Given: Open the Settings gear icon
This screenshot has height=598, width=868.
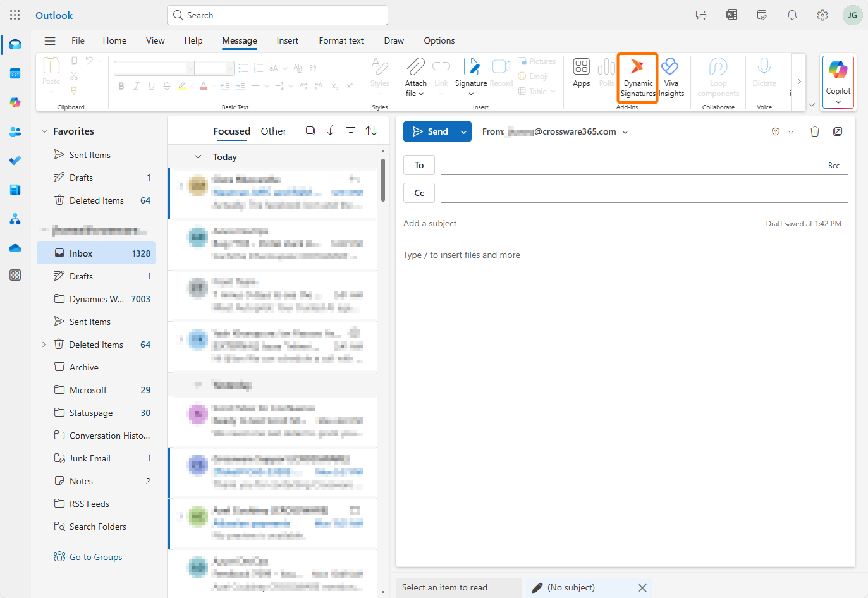Looking at the screenshot, I should (x=822, y=15).
